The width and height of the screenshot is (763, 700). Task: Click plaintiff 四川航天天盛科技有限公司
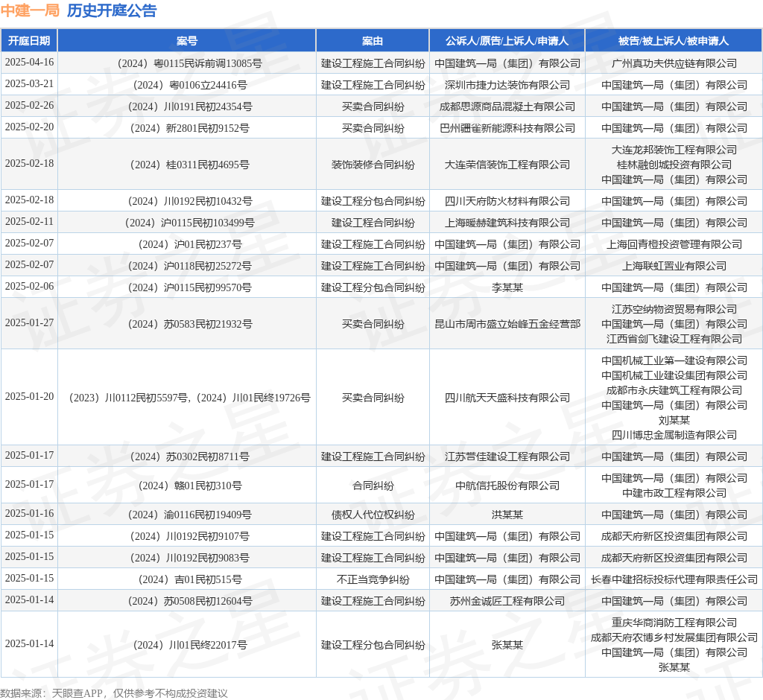507,398
